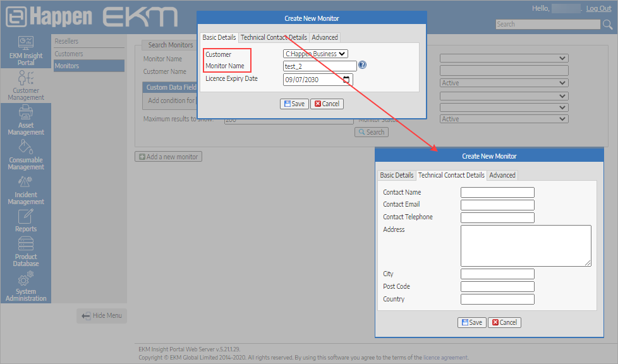Image resolution: width=618 pixels, height=364 pixels.
Task: Click the Monitor Name help icon
Action: (x=362, y=65)
